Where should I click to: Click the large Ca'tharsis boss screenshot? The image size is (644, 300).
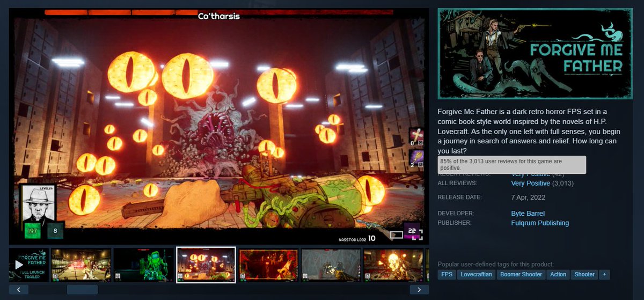(x=219, y=126)
